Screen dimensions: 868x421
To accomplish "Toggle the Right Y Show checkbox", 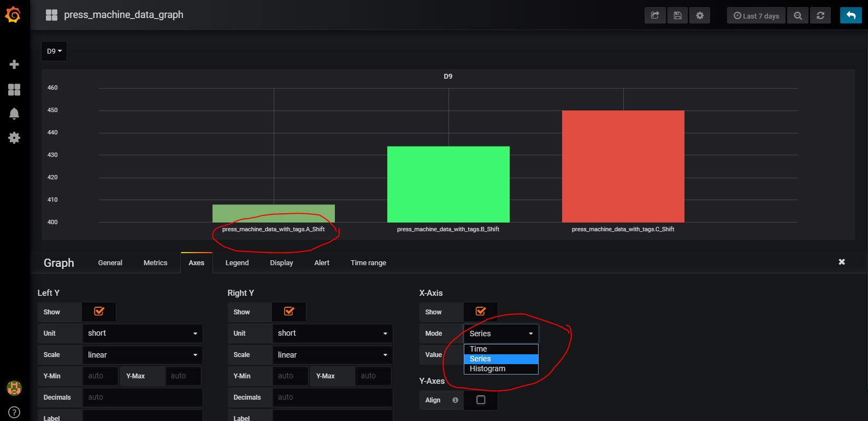I will (x=289, y=312).
